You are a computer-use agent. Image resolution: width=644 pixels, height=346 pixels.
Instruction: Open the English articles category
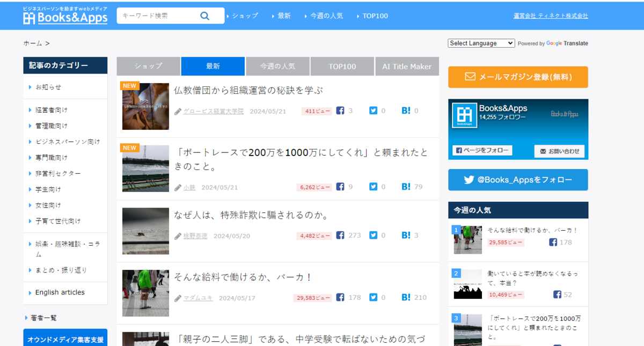tap(60, 292)
